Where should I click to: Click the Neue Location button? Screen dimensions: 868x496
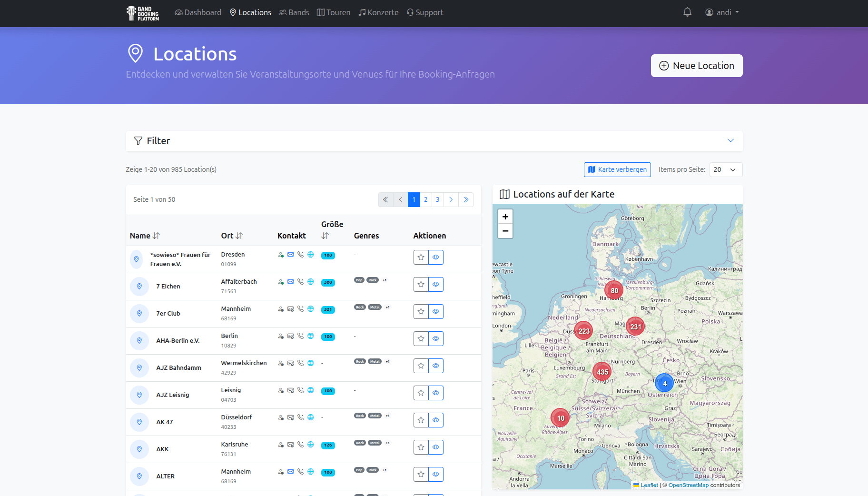[696, 66]
